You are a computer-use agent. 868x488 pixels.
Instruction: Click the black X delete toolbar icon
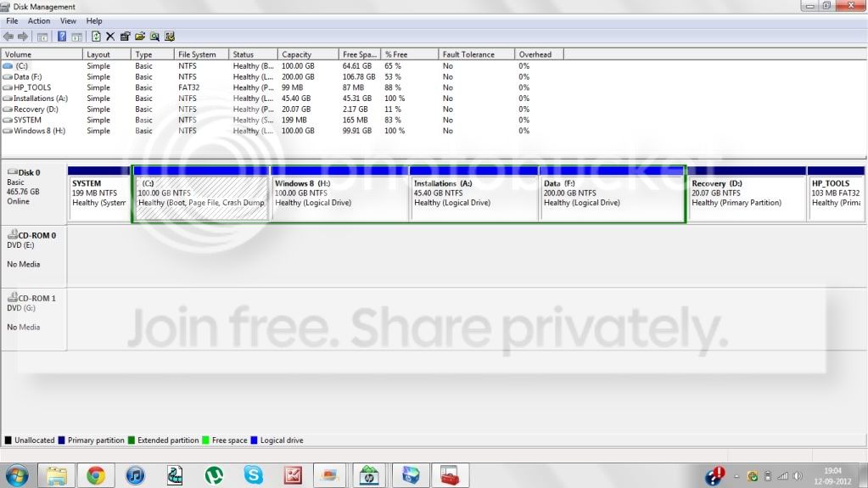click(110, 36)
